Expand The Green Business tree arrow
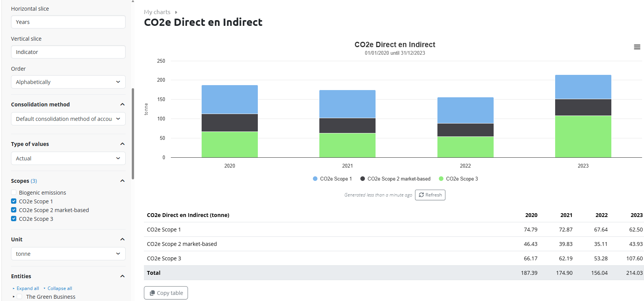Image resolution: width=644 pixels, height=301 pixels. tap(14, 297)
